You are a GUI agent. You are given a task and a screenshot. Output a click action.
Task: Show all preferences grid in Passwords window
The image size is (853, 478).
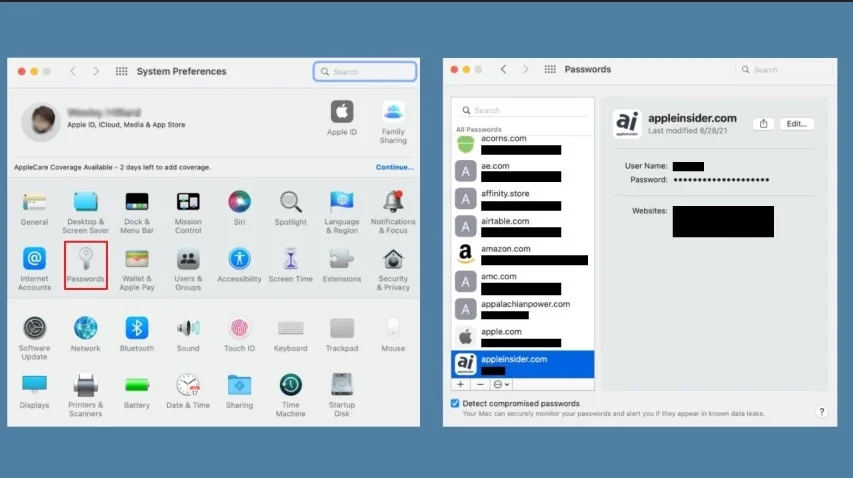(x=550, y=69)
